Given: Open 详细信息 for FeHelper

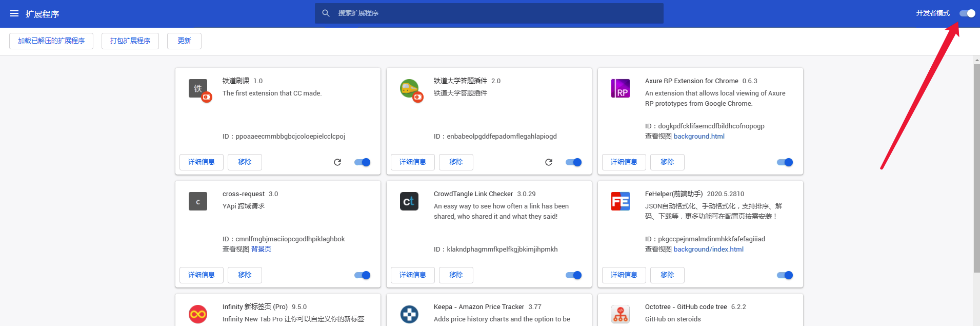Looking at the screenshot, I should coord(624,275).
